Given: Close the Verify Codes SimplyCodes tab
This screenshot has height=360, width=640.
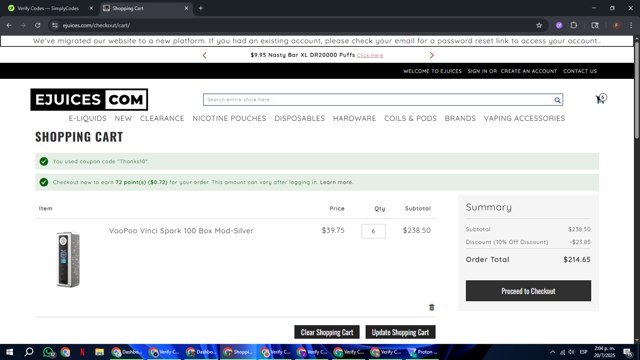Looking at the screenshot, I should tap(91, 8).
